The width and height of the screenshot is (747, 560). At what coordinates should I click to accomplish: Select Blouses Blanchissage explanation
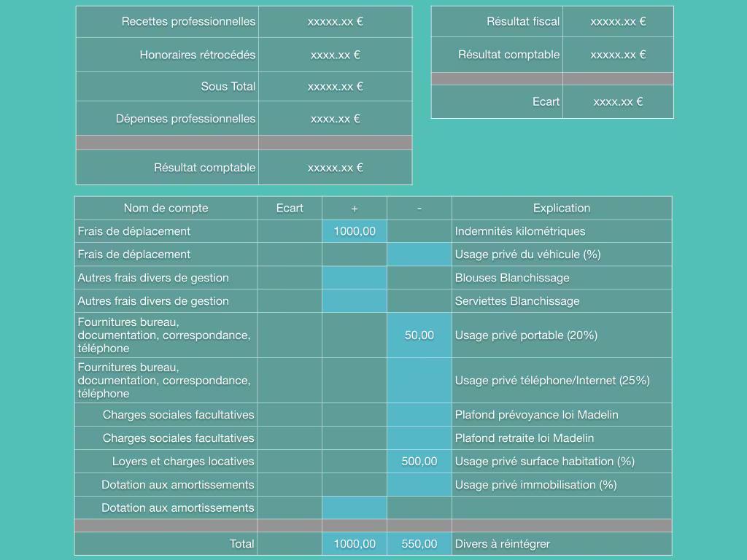(x=512, y=278)
